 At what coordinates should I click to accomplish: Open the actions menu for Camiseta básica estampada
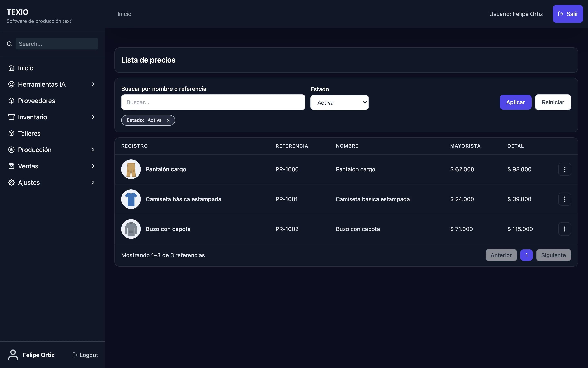pyautogui.click(x=565, y=199)
